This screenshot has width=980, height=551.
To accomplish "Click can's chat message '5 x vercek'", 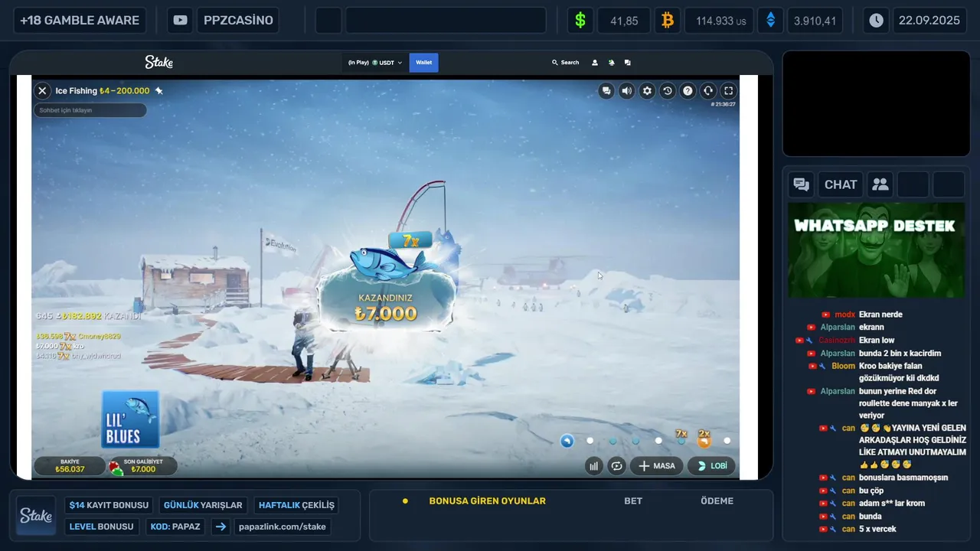I will tap(877, 529).
